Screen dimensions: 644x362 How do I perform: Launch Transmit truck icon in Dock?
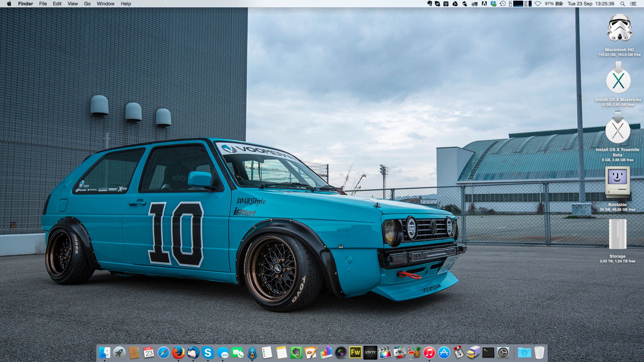474,353
